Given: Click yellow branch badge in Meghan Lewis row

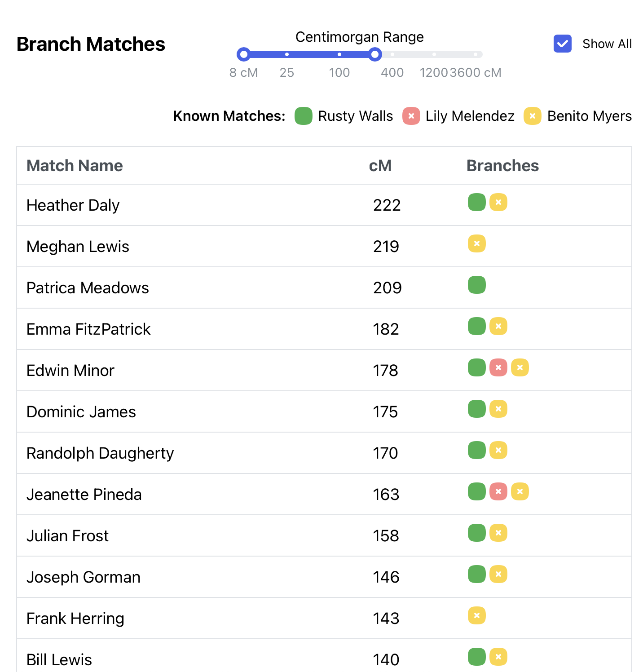Looking at the screenshot, I should click(477, 243).
